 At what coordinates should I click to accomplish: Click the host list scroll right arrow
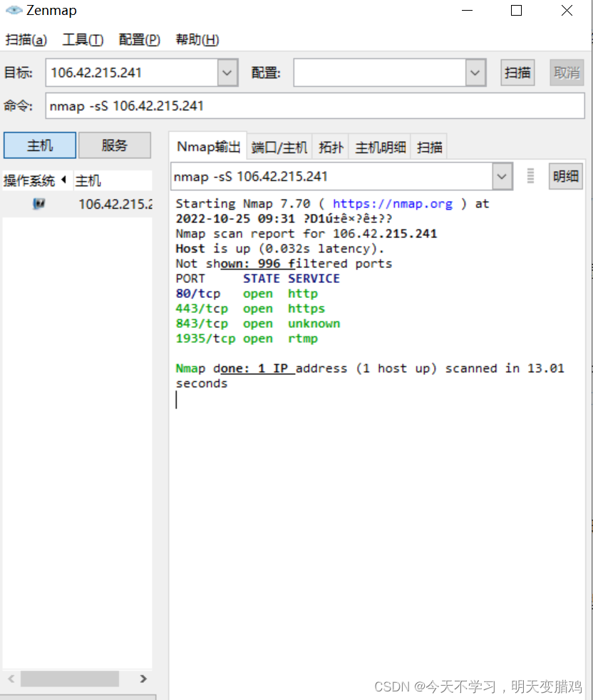point(143,679)
